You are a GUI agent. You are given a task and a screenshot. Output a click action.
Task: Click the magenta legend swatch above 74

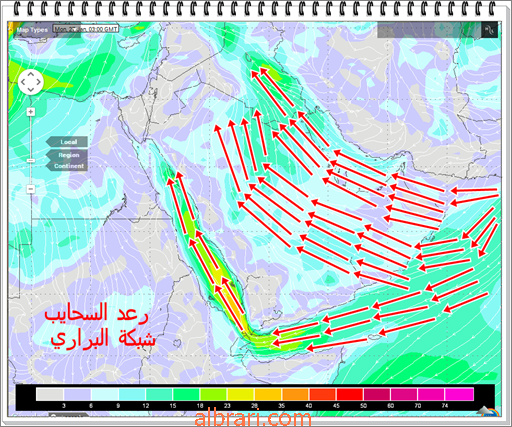459,394
